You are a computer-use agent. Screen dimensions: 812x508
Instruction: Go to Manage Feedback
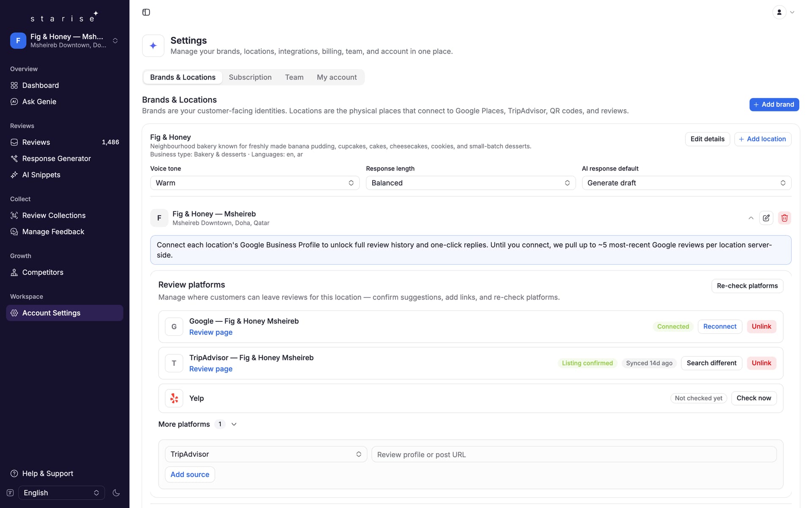point(64,232)
